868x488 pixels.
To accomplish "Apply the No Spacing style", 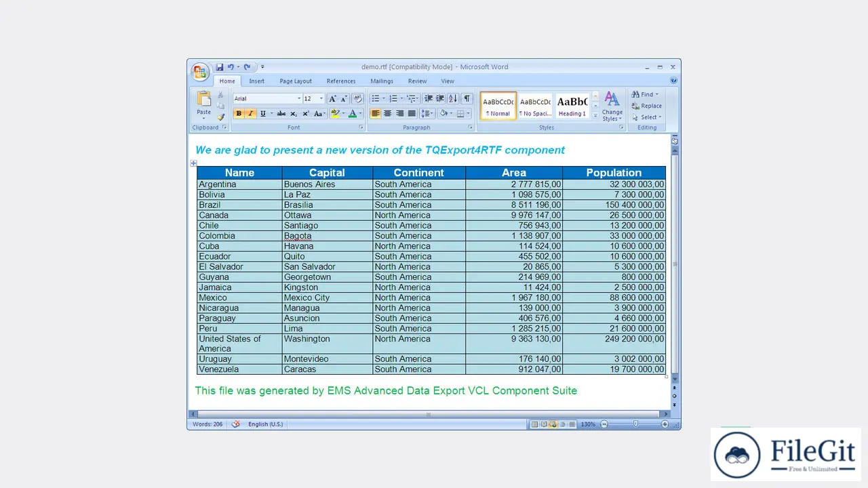I will (x=536, y=106).
